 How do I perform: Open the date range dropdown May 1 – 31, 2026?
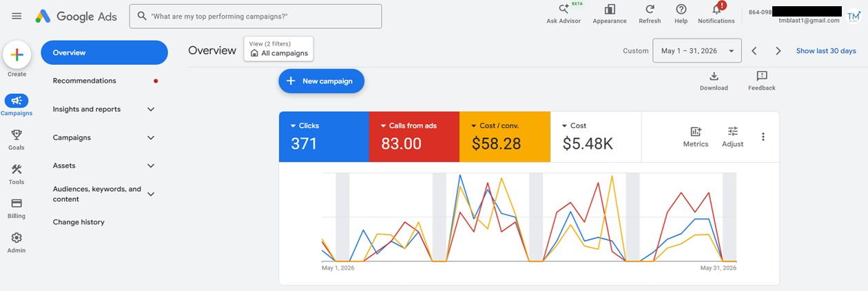[697, 51]
